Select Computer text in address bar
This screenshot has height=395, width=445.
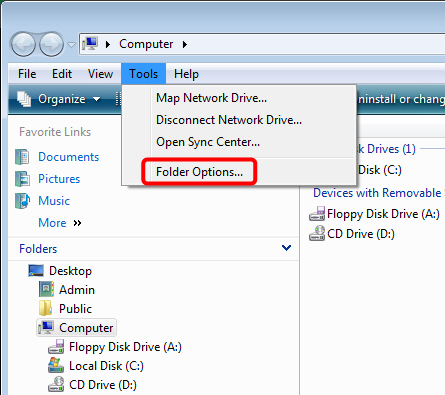146,44
